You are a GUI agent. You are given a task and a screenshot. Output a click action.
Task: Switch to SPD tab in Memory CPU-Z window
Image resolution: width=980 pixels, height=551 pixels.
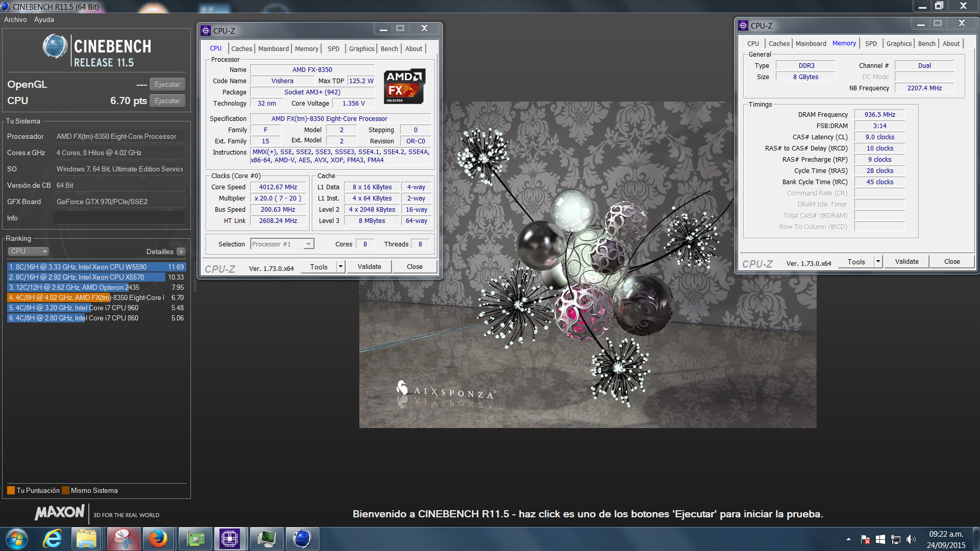click(x=871, y=43)
